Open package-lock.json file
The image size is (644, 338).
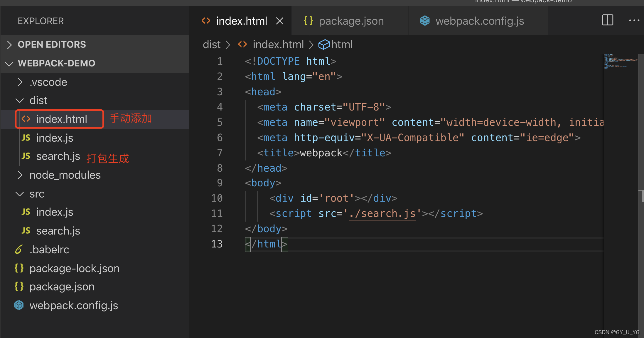(95, 268)
